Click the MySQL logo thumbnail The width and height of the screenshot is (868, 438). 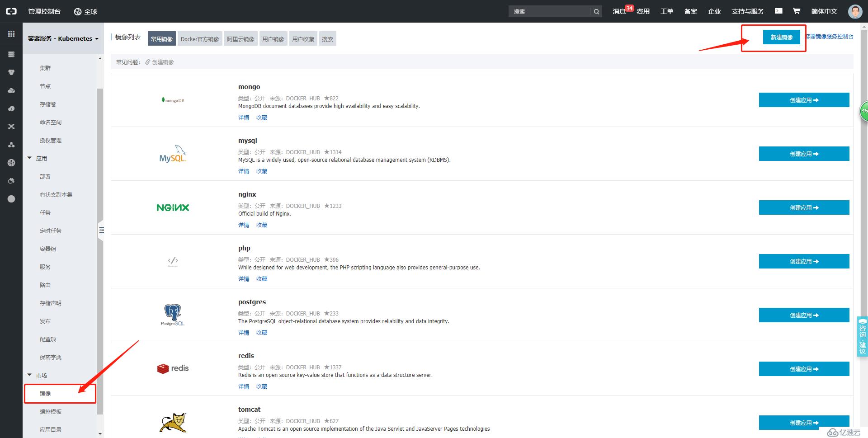point(173,154)
